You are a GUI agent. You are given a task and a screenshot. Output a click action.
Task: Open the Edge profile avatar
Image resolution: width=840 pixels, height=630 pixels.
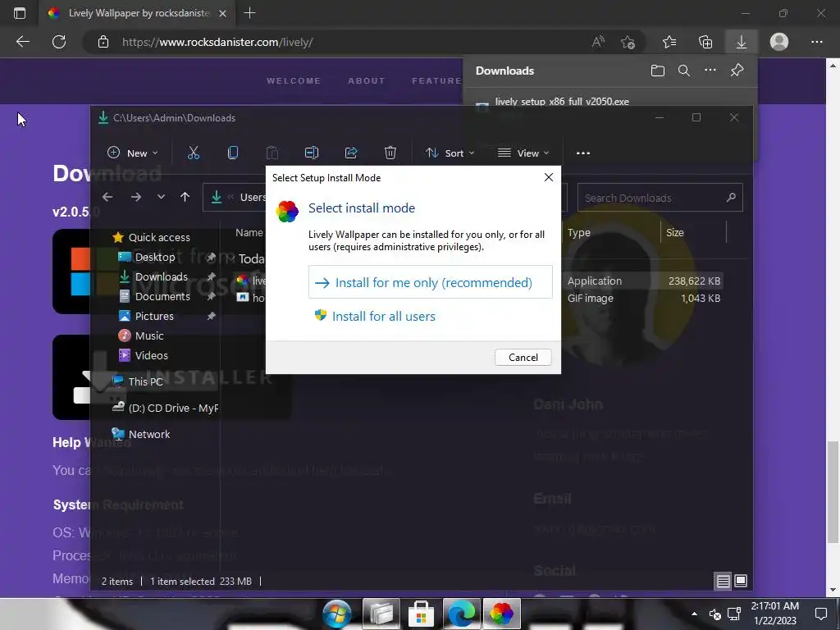click(779, 42)
